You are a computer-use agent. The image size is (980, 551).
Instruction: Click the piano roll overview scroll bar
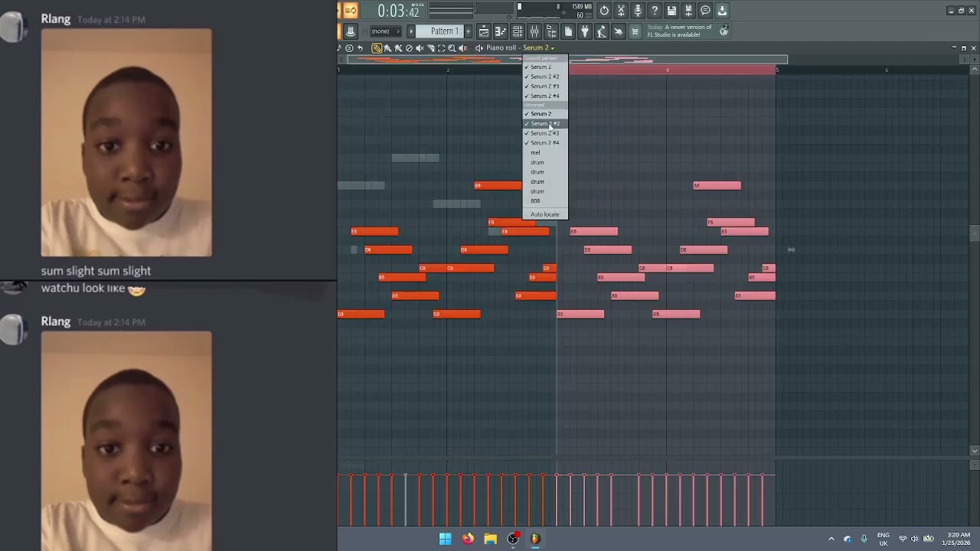pyautogui.click(x=567, y=60)
